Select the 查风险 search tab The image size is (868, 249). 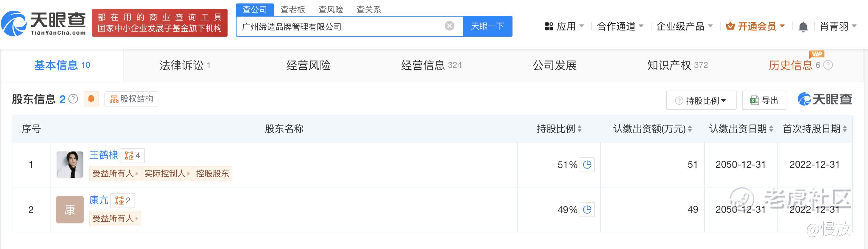[x=331, y=10]
